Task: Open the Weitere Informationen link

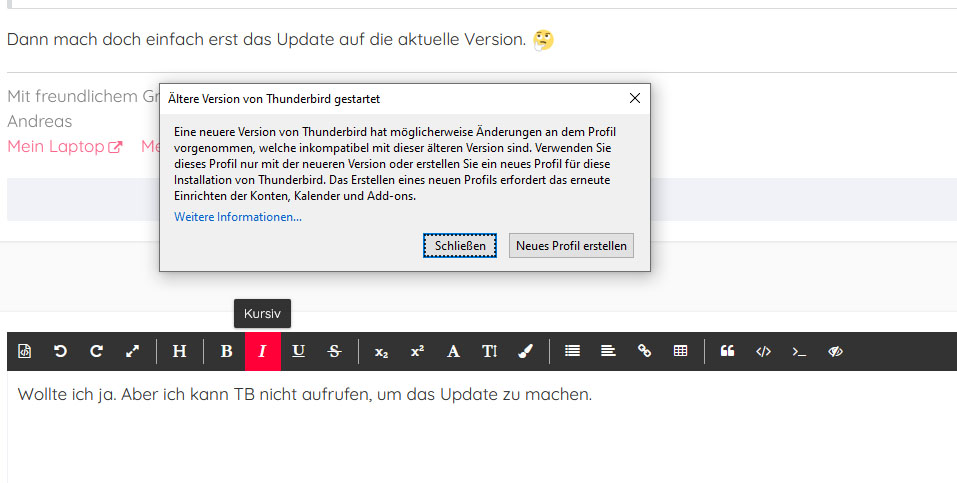Action: [237, 217]
